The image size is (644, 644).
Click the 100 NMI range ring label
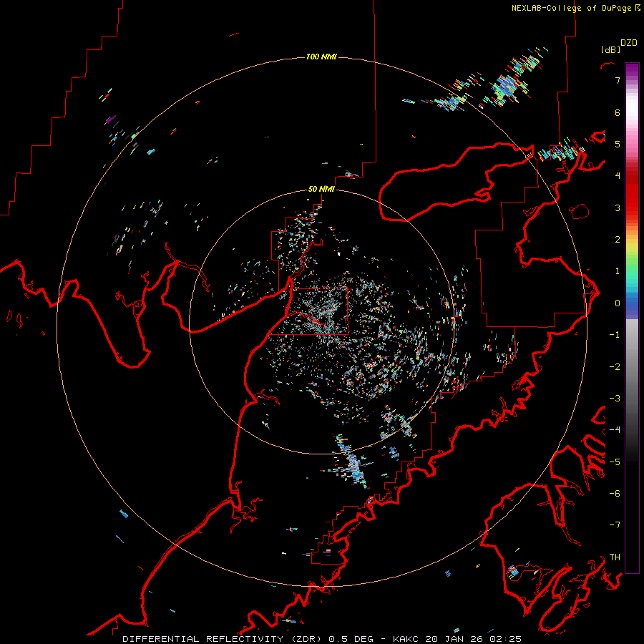click(321, 57)
